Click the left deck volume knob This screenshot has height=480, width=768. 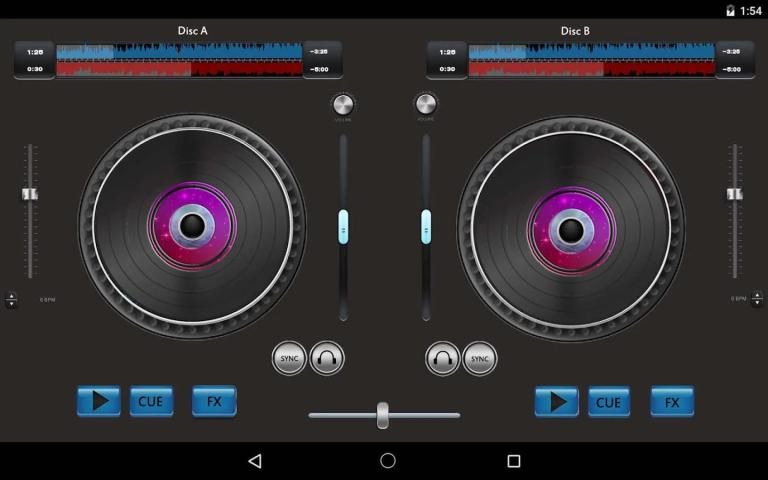tap(343, 105)
